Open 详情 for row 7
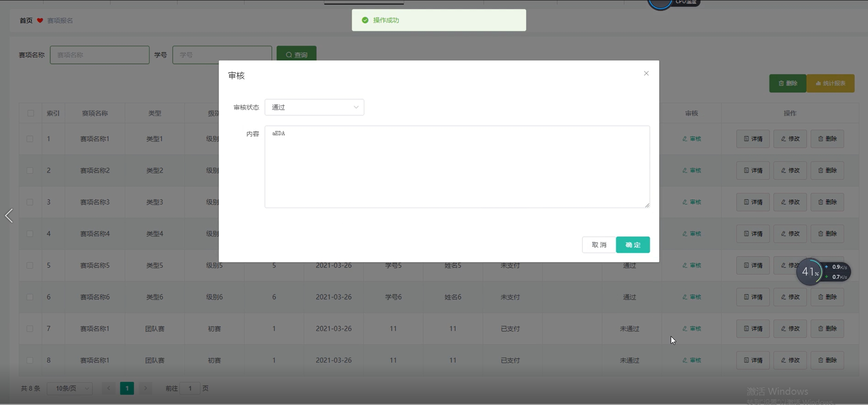Screen dimensions: 868x405 pos(753,329)
